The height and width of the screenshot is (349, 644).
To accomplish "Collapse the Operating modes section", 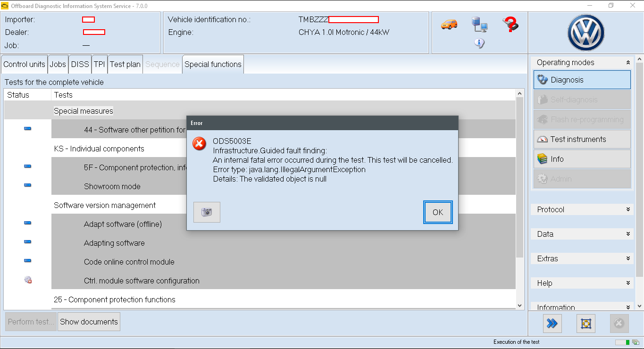I will pos(582,62).
